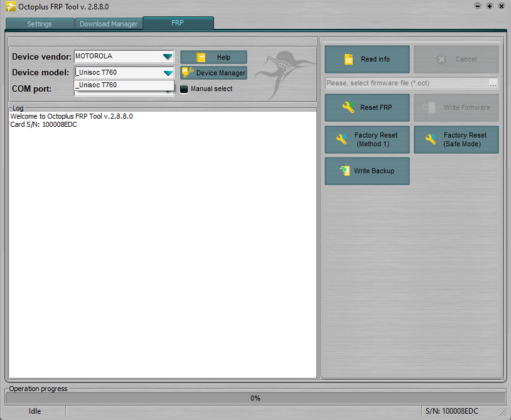Click the firmware file path field

click(406, 83)
